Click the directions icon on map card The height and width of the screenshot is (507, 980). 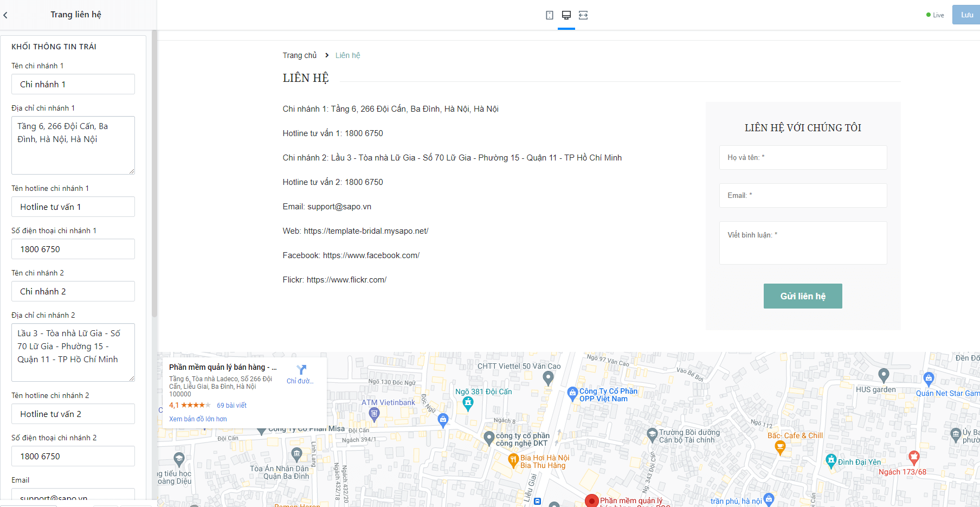click(x=302, y=369)
